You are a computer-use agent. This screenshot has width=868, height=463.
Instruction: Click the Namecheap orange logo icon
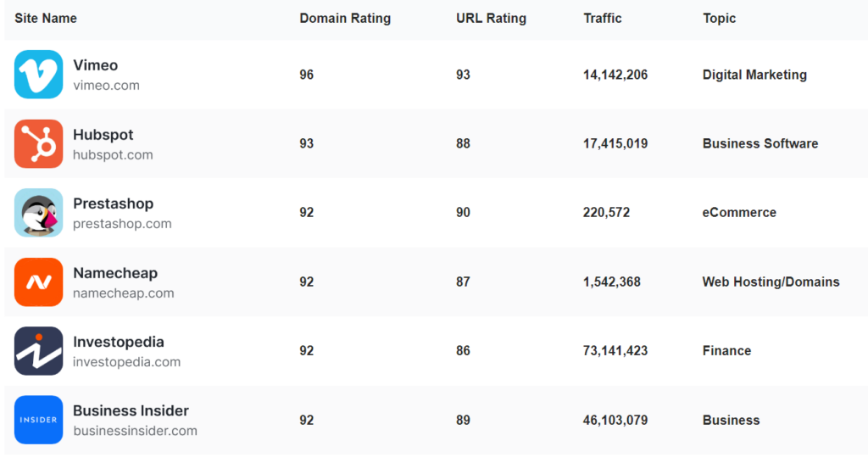(38, 282)
